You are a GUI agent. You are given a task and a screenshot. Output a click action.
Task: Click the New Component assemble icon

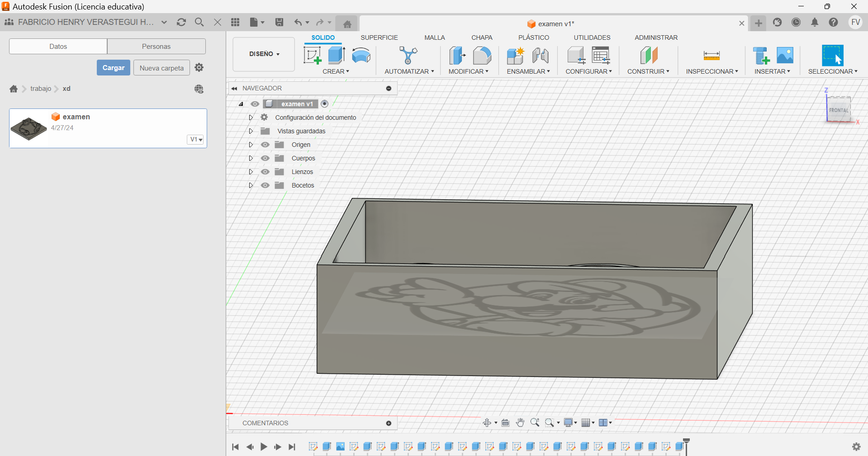(515, 56)
